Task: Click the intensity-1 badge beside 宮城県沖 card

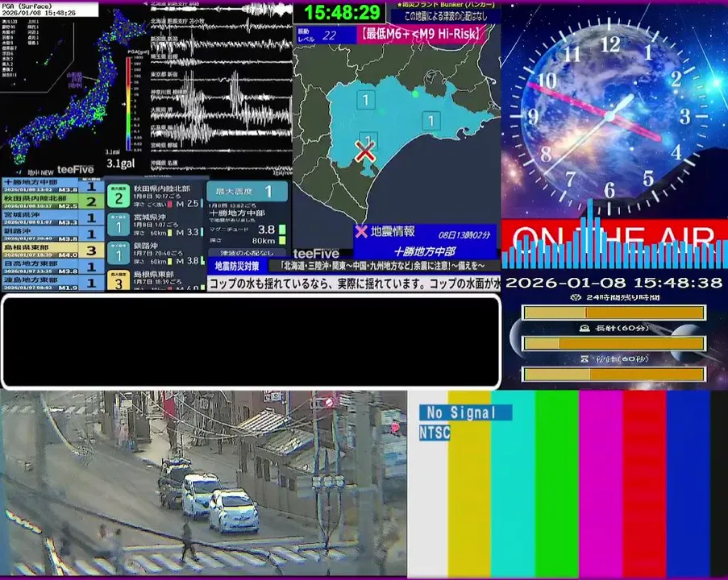Action: (x=119, y=225)
